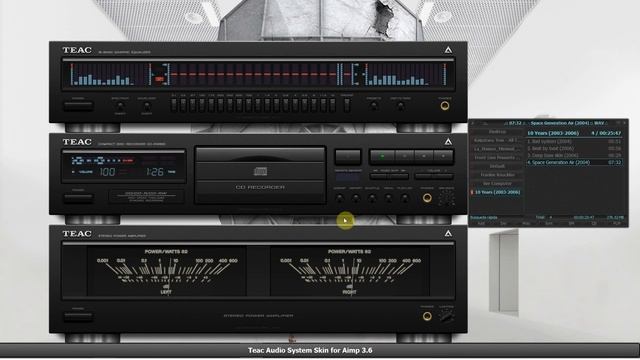Click the amplifier phones jack

pos(427,316)
